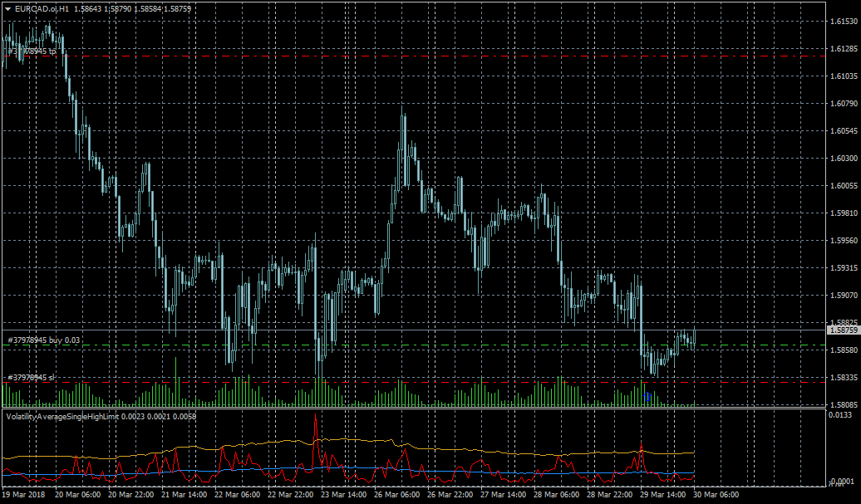Click the "22 Mar 06:00" time label
Screen dimensions: 861x504
pyautogui.click(x=239, y=495)
